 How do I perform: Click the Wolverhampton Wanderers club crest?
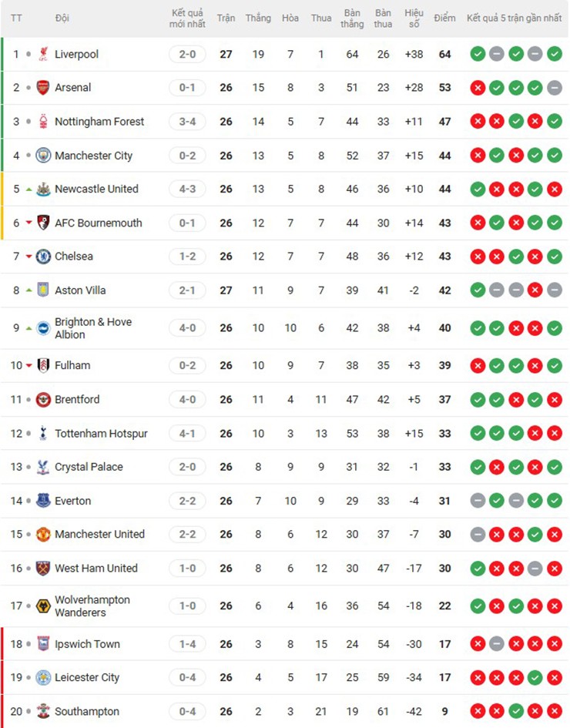(x=43, y=606)
